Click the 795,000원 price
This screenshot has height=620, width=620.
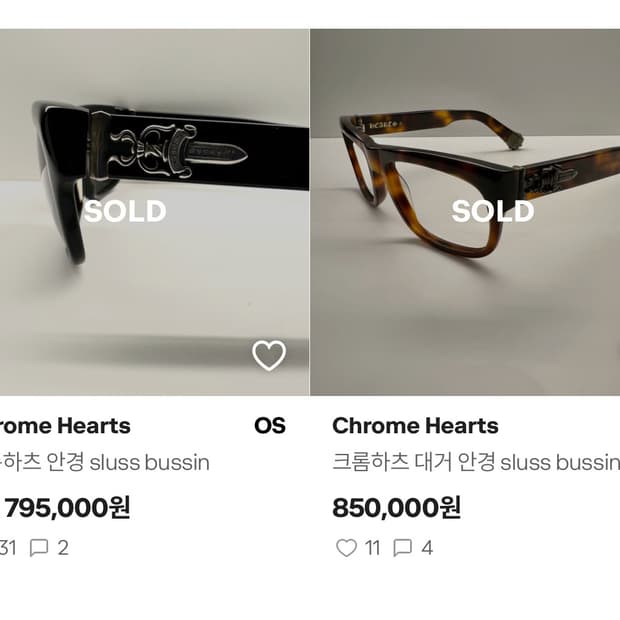pos(68,508)
